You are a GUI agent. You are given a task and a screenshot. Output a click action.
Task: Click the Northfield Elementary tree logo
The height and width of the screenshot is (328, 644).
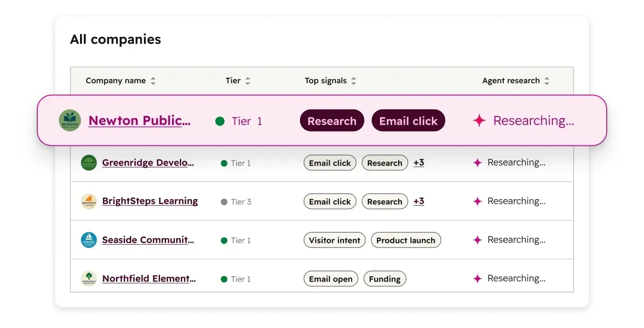pyautogui.click(x=89, y=279)
